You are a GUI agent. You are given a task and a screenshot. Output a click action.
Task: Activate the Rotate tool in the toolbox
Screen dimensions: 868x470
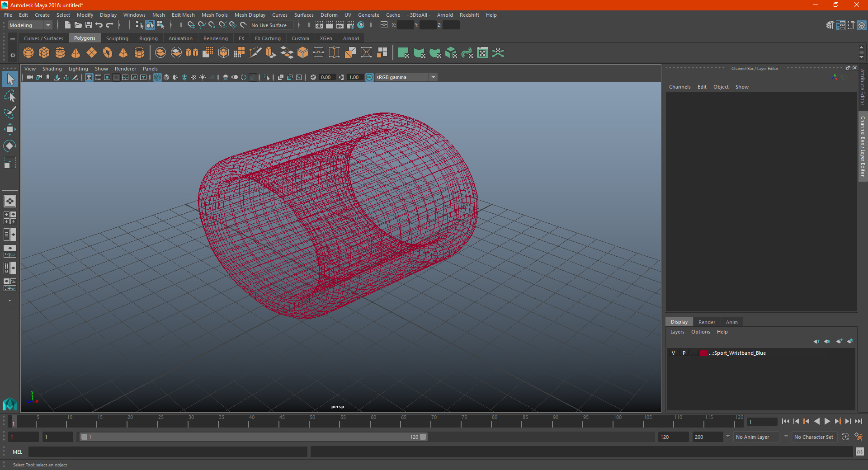tap(10, 146)
